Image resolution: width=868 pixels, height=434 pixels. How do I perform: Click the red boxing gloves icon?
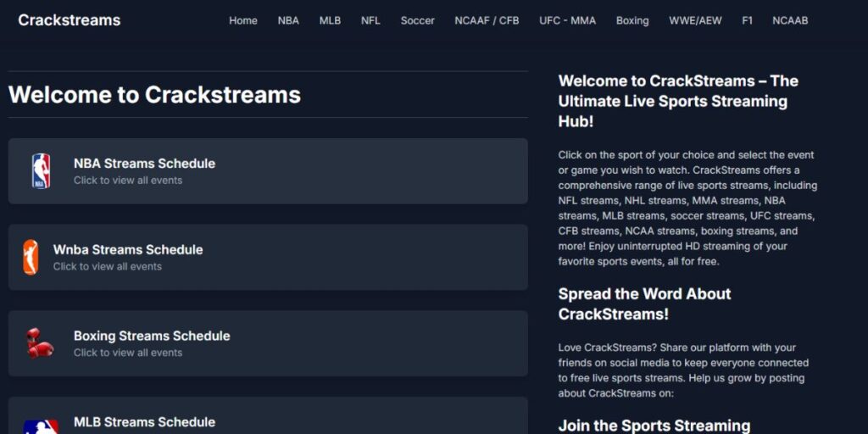coord(41,343)
